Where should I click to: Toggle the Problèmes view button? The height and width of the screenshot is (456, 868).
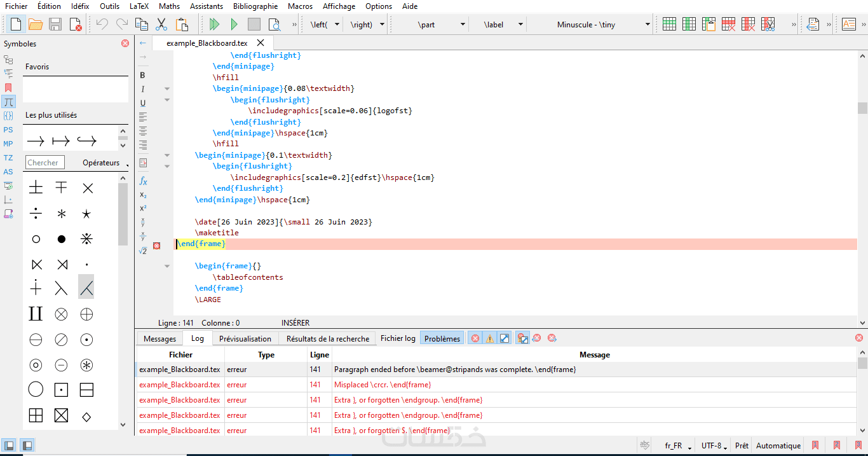(442, 338)
